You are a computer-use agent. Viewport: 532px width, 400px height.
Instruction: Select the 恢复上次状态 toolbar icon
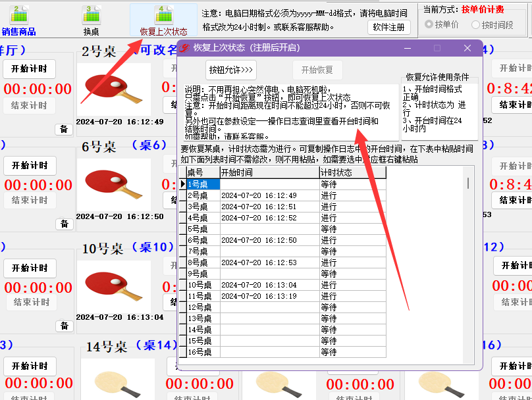[x=163, y=15]
